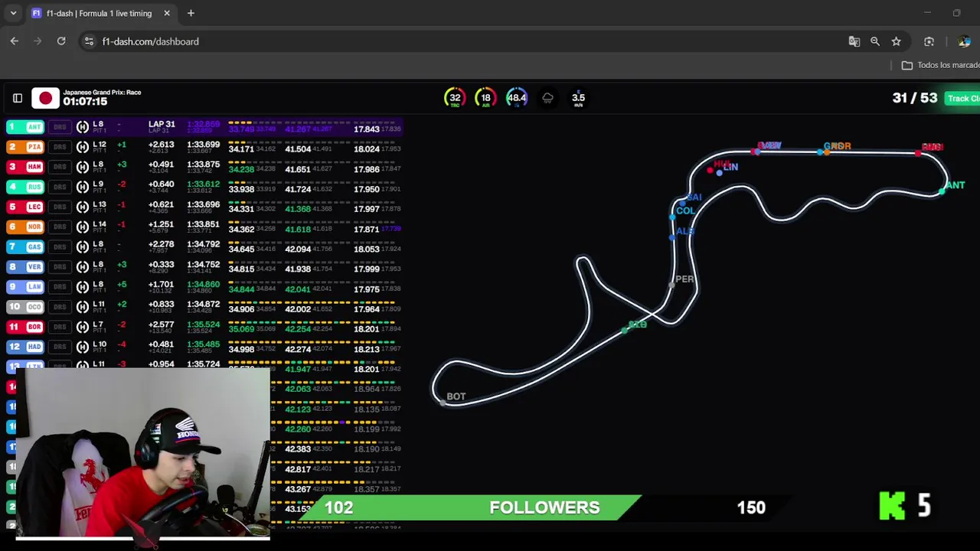Click the hard tyre icon in LAW row
The width and height of the screenshot is (980, 551).
click(x=83, y=287)
